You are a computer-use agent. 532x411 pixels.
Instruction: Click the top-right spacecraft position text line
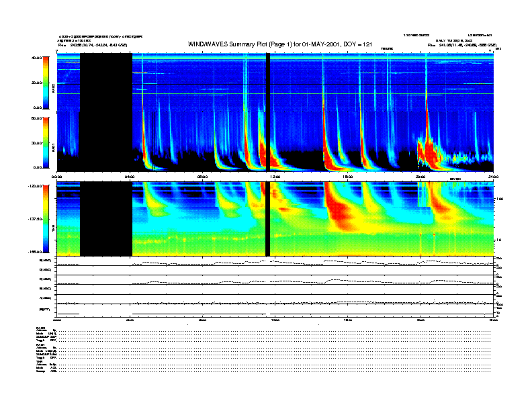pyautogui.click(x=462, y=45)
